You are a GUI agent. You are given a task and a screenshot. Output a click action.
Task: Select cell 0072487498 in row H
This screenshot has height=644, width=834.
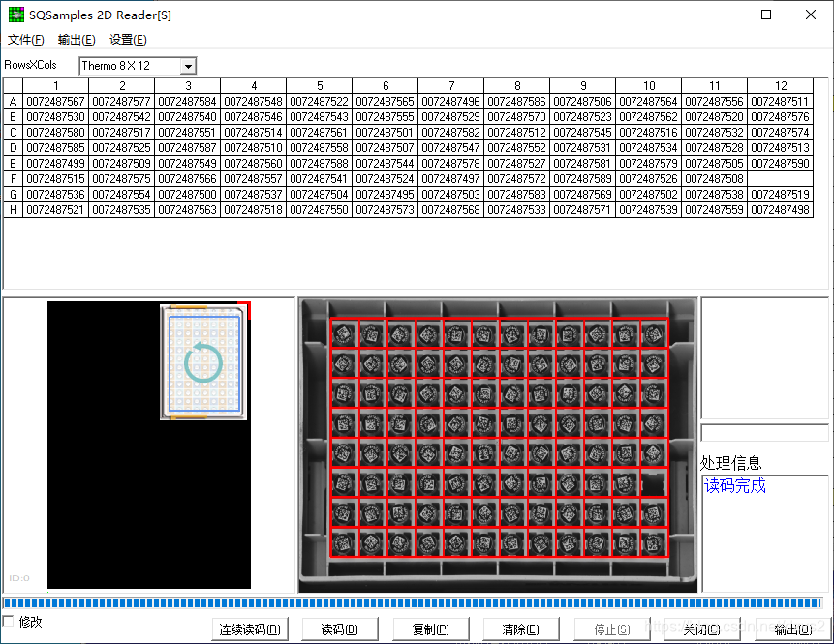coord(781,209)
